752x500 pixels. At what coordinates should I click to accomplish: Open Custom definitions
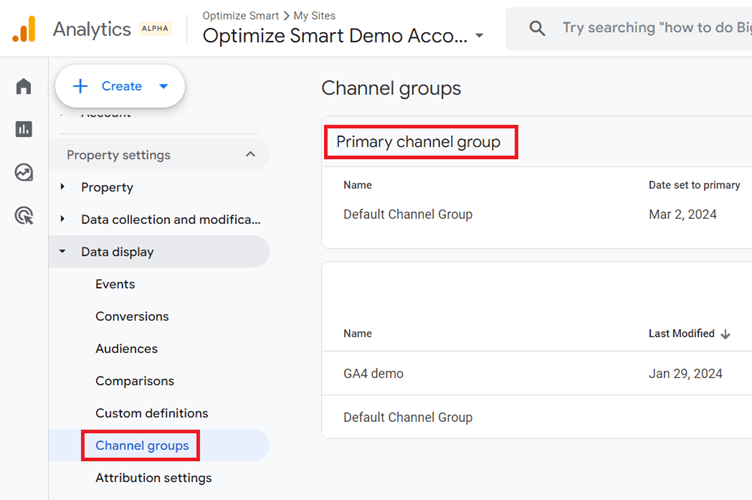click(152, 413)
